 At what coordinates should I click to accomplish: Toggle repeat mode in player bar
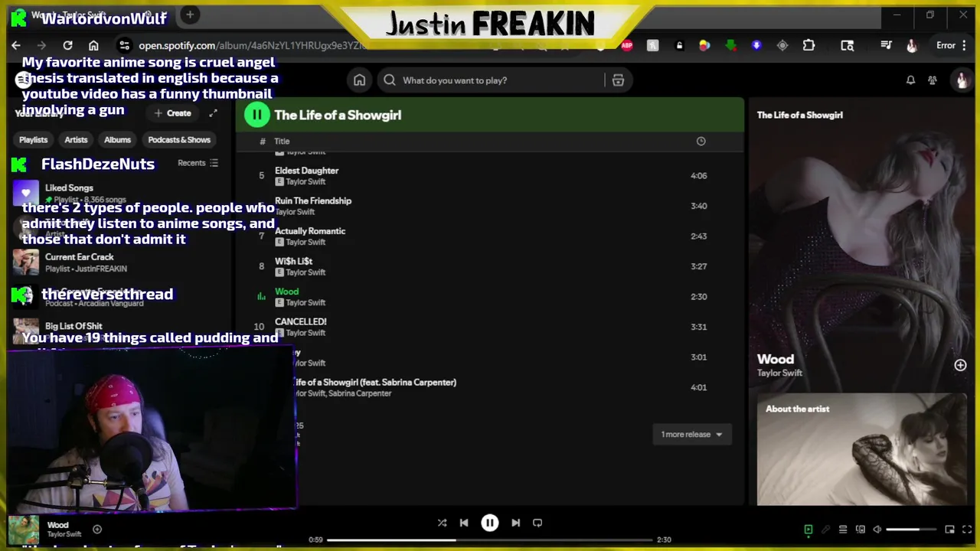(x=537, y=523)
